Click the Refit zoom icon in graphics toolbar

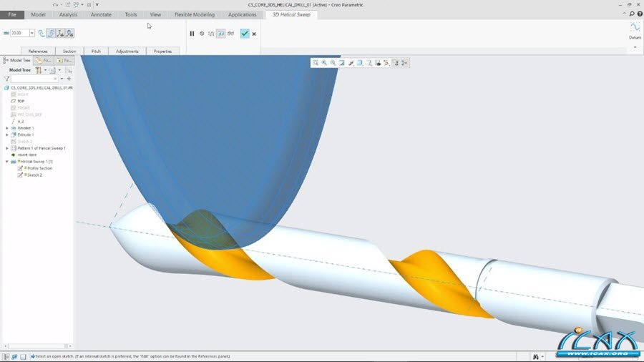[x=316, y=63]
